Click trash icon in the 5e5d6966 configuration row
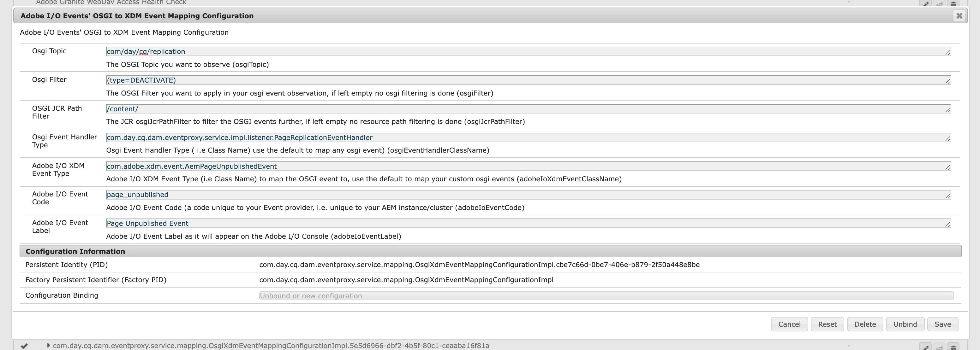 tap(953, 347)
